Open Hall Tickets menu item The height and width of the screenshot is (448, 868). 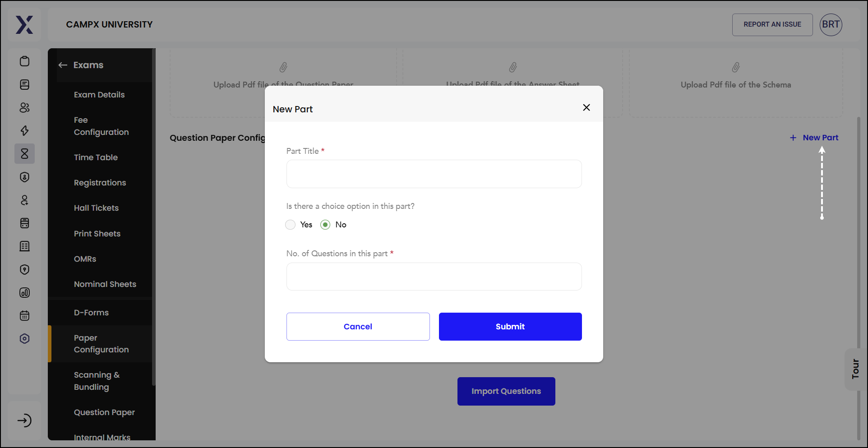pyautogui.click(x=96, y=208)
